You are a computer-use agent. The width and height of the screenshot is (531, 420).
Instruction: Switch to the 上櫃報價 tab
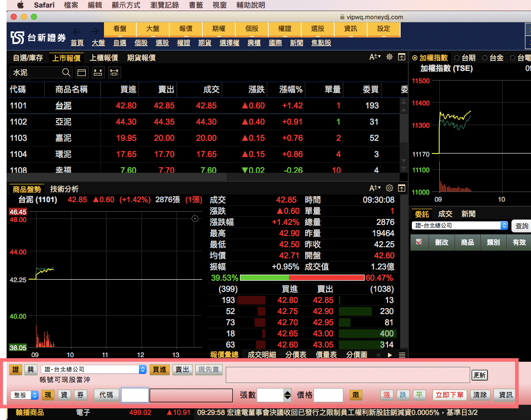pyautogui.click(x=103, y=58)
